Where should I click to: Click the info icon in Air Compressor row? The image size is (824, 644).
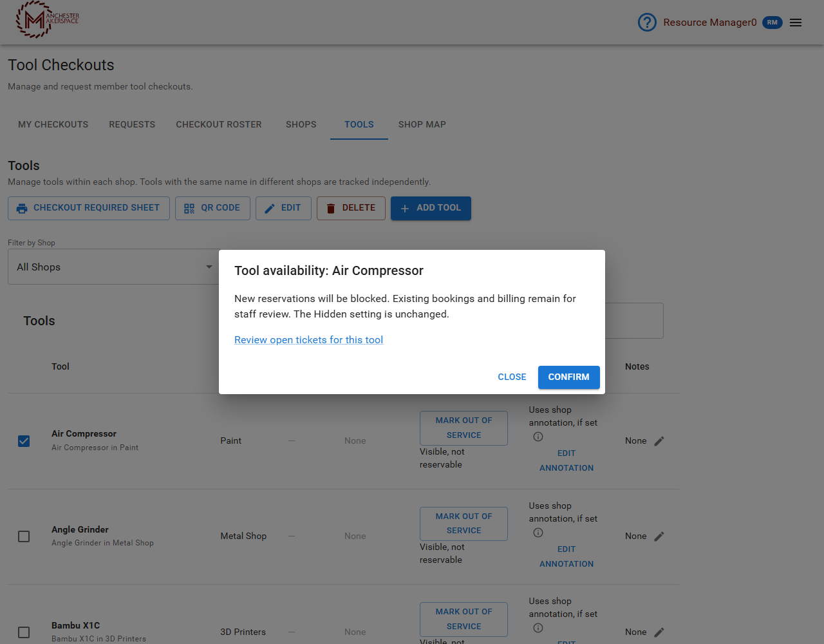(538, 437)
